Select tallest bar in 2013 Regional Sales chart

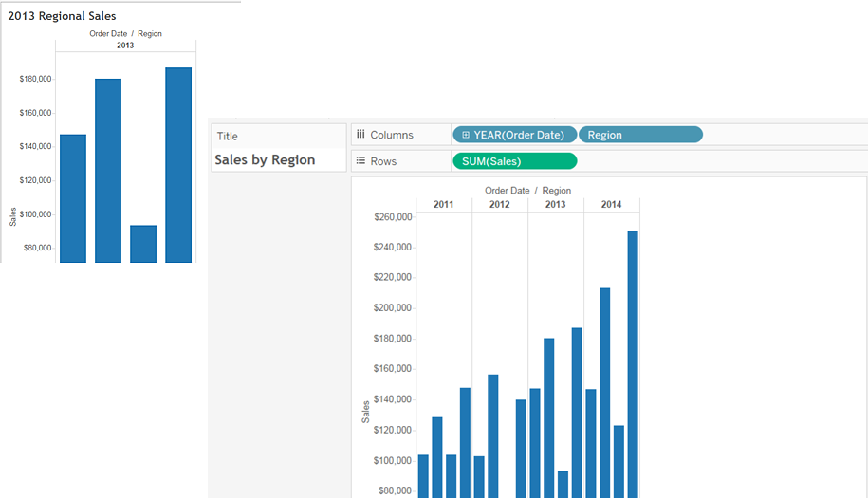[178, 165]
